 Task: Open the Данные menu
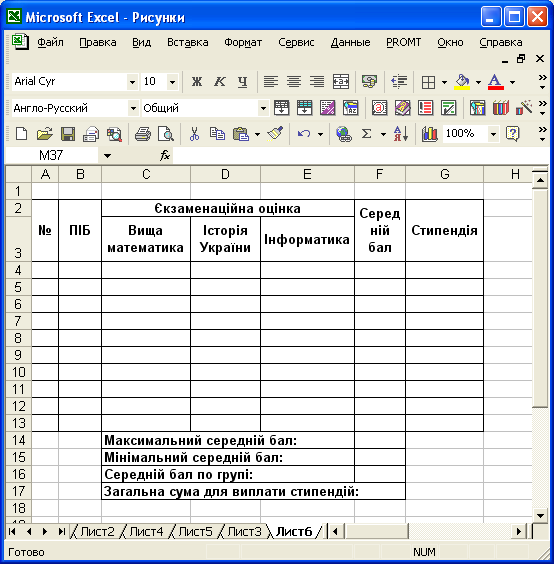click(x=350, y=42)
